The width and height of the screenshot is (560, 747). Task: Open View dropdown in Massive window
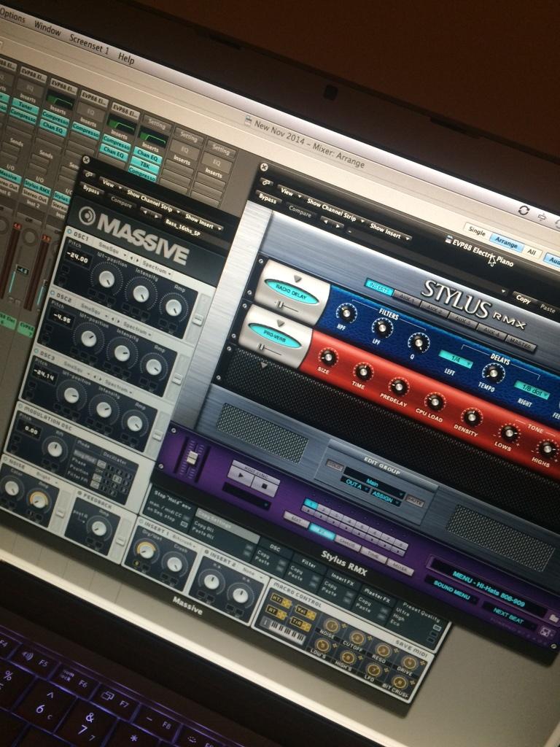[111, 185]
